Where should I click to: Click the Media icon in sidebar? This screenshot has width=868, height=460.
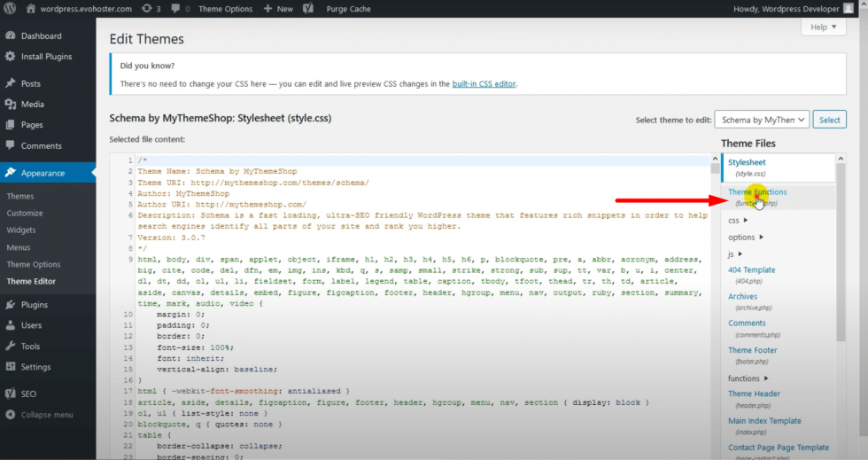(11, 104)
